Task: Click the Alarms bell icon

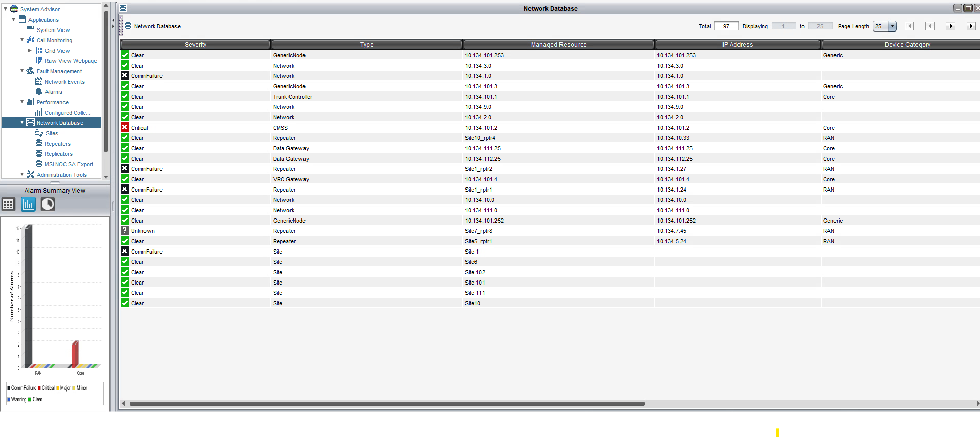Action: (39, 92)
